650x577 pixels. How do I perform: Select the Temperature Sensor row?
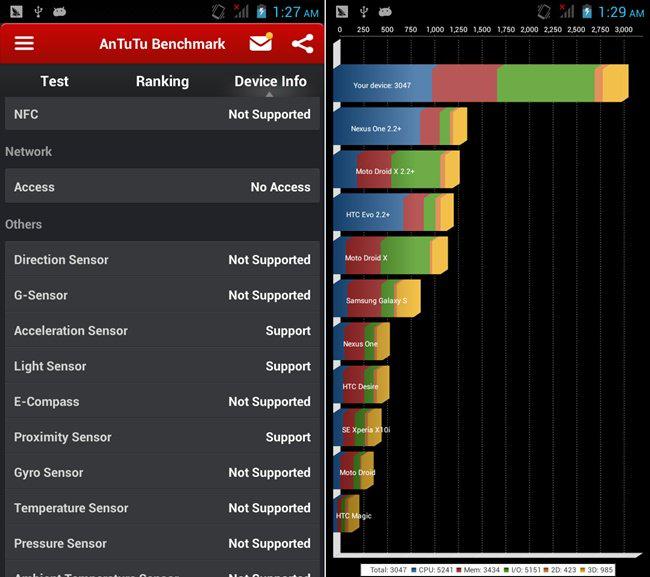[x=162, y=508]
